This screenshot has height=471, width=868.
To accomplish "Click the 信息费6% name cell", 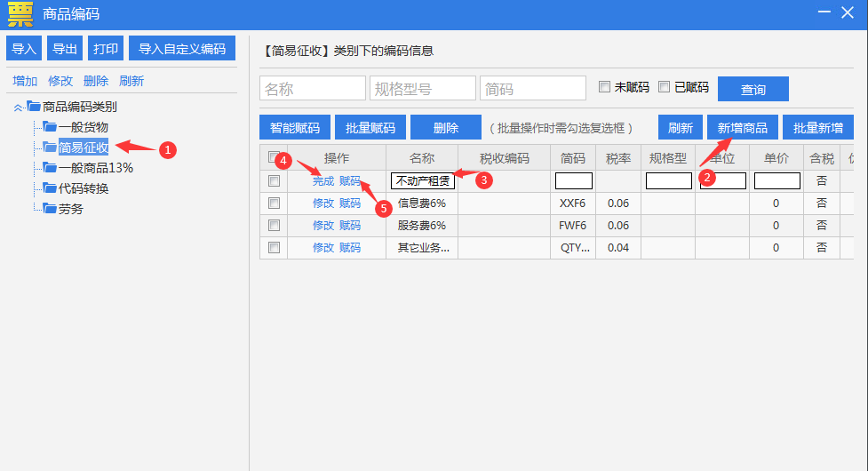I will tap(422, 204).
